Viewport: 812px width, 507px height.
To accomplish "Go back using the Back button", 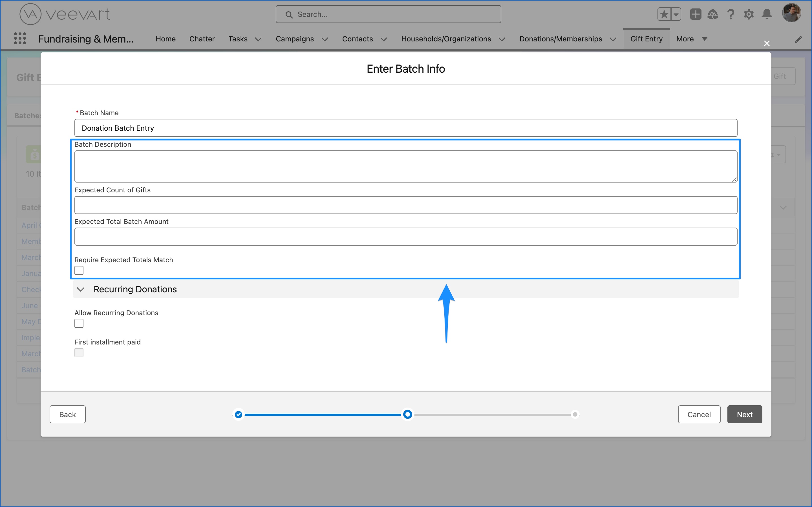I will [x=67, y=414].
